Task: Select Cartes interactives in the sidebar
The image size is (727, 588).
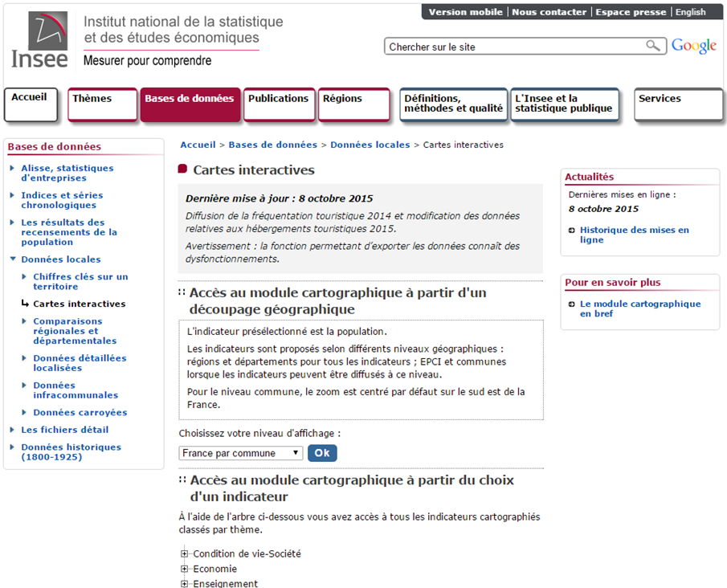Action: pyautogui.click(x=80, y=304)
